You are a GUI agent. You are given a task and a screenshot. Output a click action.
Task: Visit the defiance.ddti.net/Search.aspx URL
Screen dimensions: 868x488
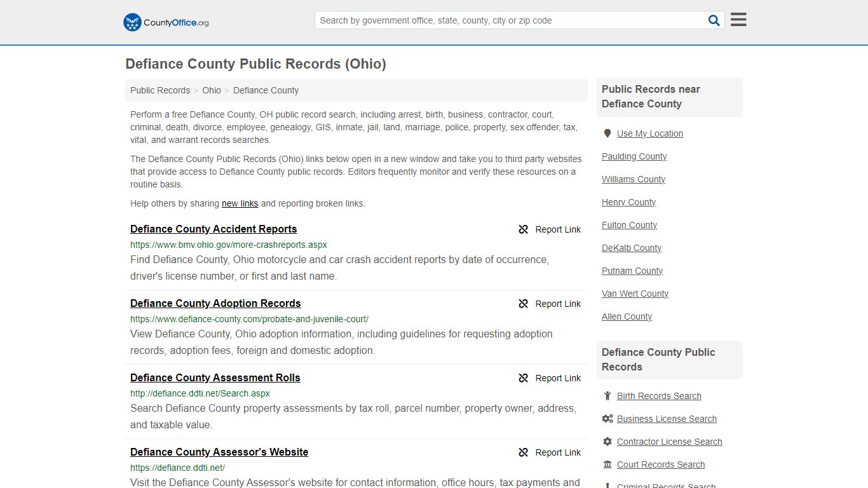tap(200, 393)
